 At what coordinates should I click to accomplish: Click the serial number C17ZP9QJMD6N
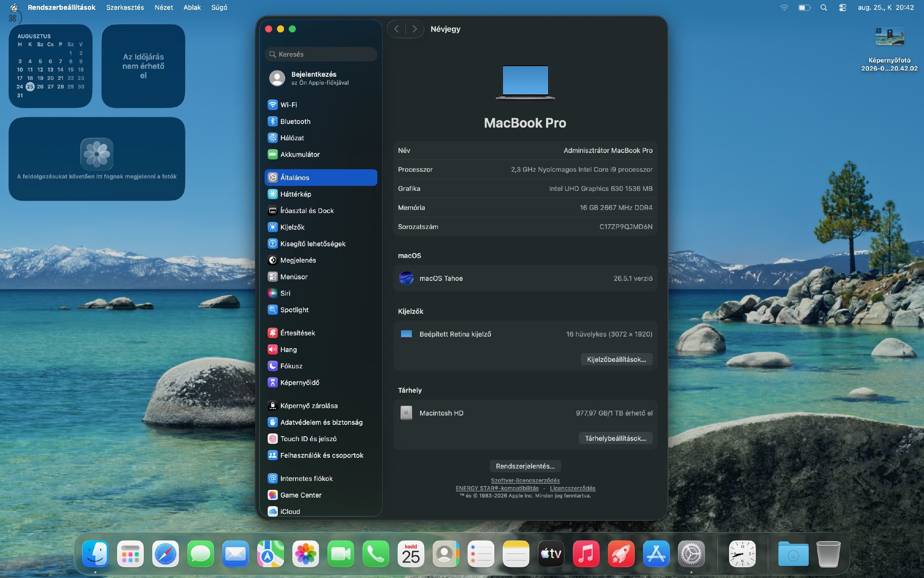[x=626, y=227]
